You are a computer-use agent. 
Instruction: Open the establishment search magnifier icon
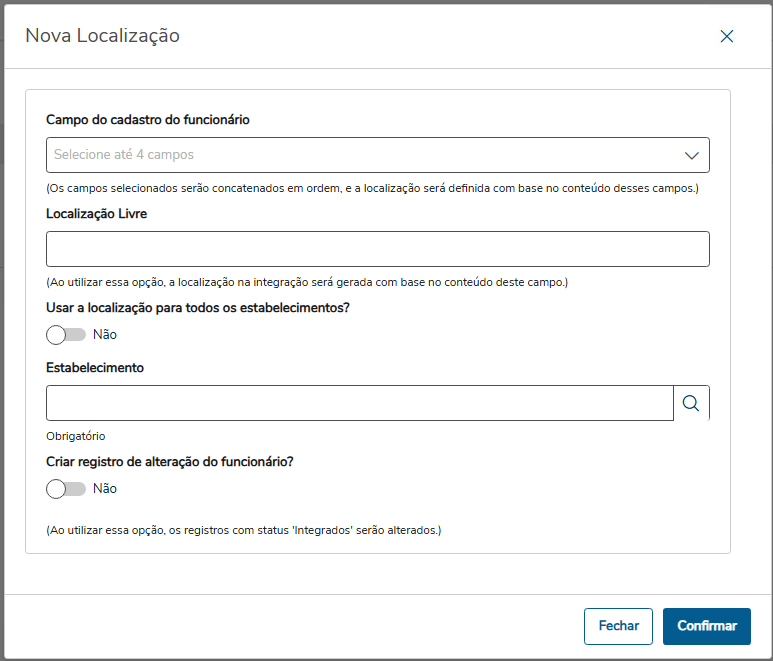coord(691,403)
